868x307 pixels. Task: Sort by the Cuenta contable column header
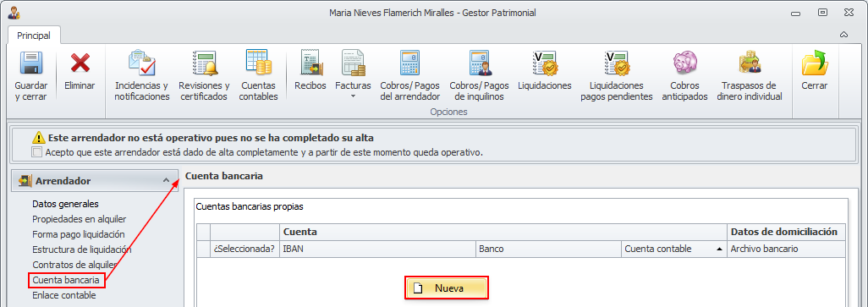(x=673, y=249)
